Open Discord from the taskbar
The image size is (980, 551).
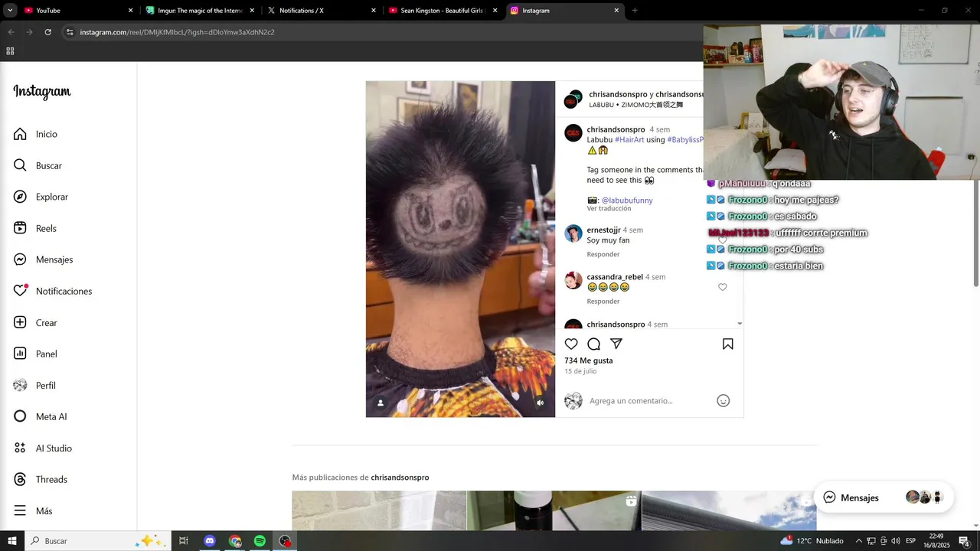click(210, 541)
